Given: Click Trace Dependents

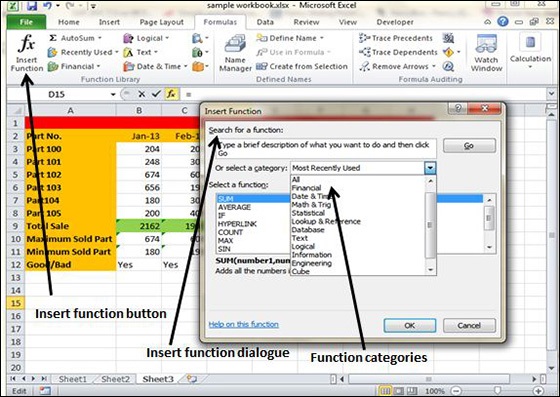Looking at the screenshot, I should (x=398, y=52).
